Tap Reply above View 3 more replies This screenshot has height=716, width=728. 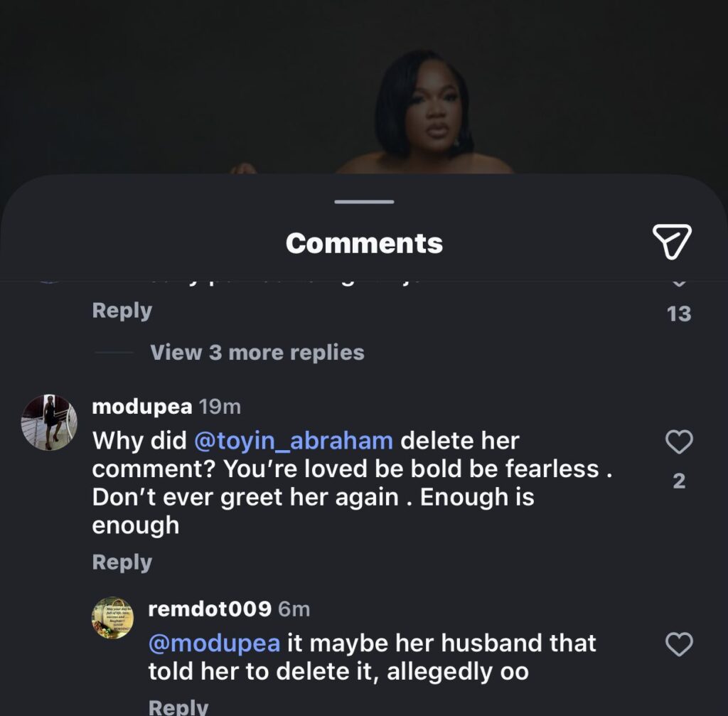122,311
